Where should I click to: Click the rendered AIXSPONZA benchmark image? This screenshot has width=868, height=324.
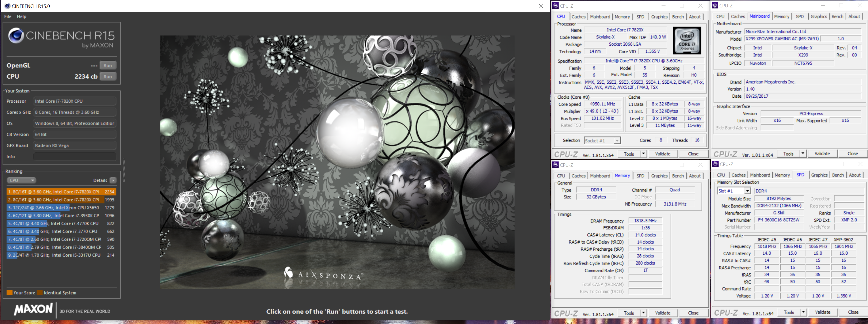click(337, 162)
